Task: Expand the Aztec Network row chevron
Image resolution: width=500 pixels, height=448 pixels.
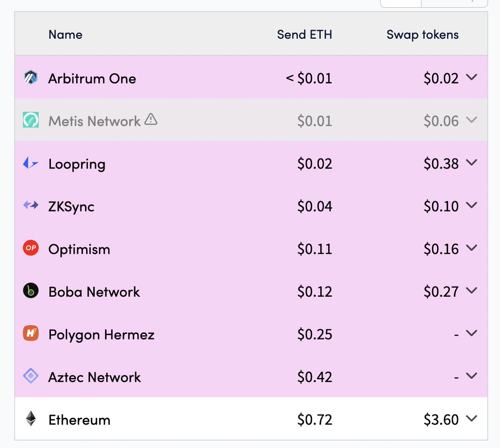Action: coord(471,376)
